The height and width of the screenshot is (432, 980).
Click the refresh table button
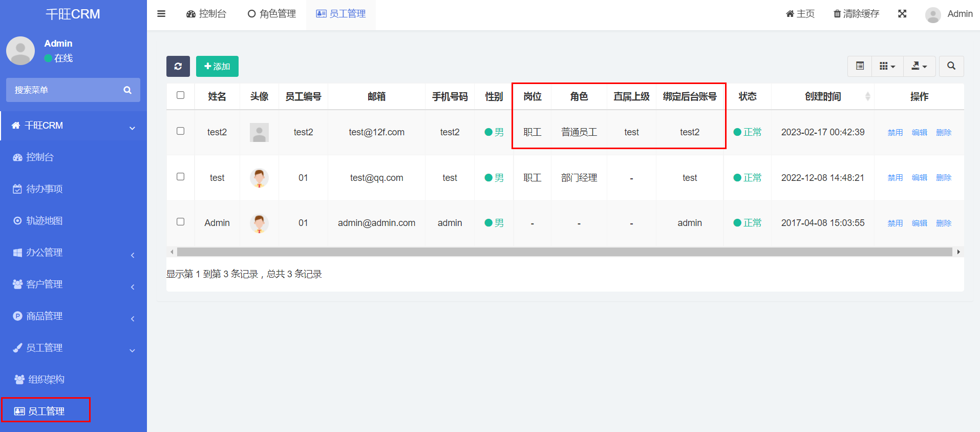(178, 67)
